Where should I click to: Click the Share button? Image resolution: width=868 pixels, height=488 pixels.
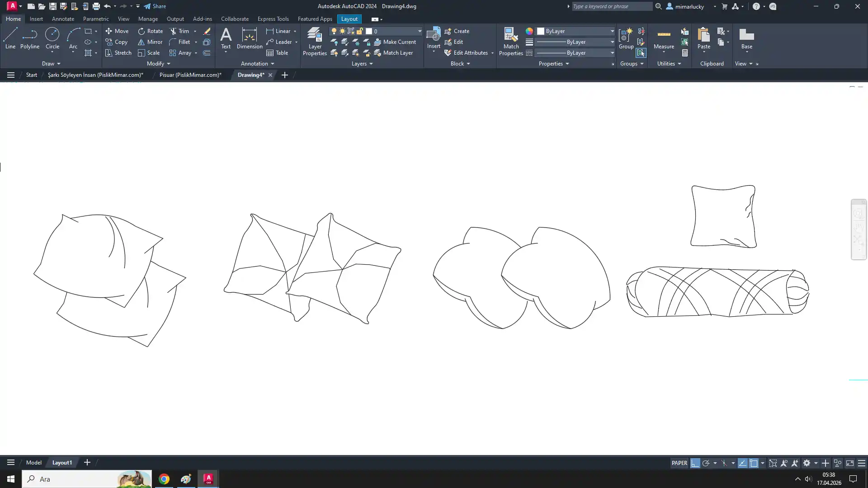point(155,6)
